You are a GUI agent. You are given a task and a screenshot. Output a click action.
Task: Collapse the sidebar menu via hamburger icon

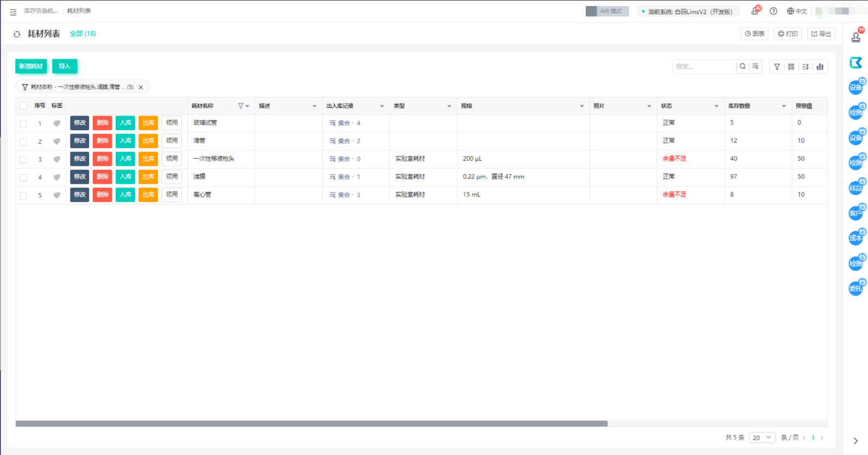click(x=13, y=11)
